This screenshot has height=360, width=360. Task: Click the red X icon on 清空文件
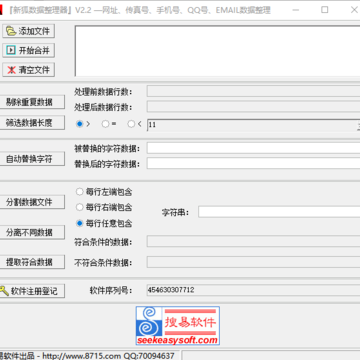11,70
